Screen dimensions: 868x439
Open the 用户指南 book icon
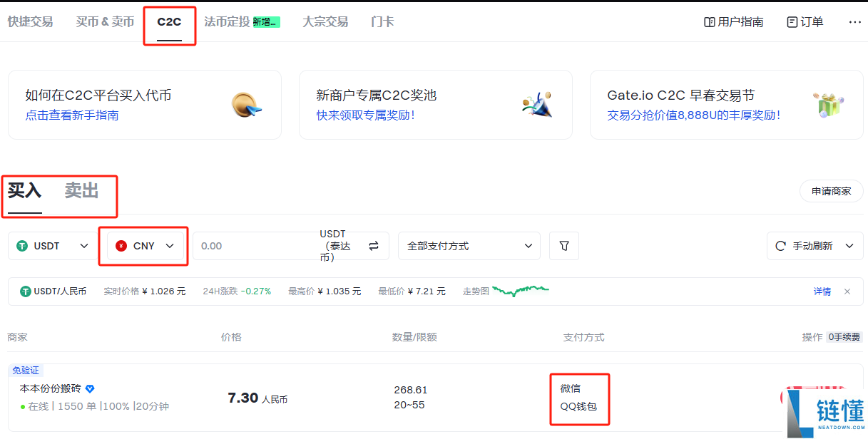pos(710,22)
